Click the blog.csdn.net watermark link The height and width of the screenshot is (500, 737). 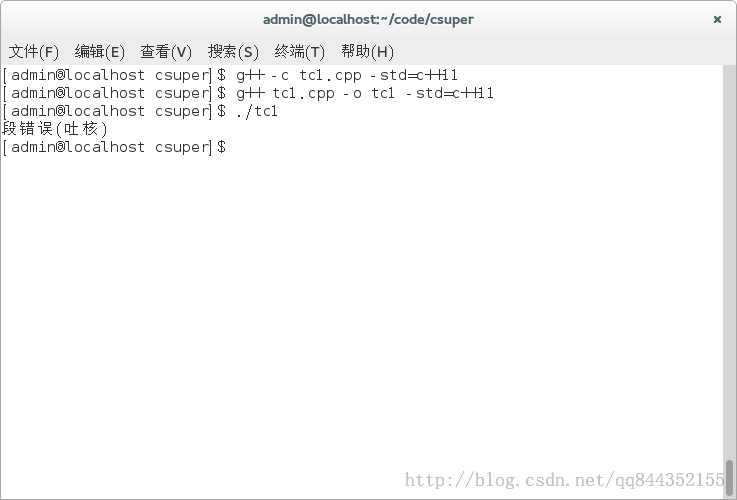coord(564,480)
